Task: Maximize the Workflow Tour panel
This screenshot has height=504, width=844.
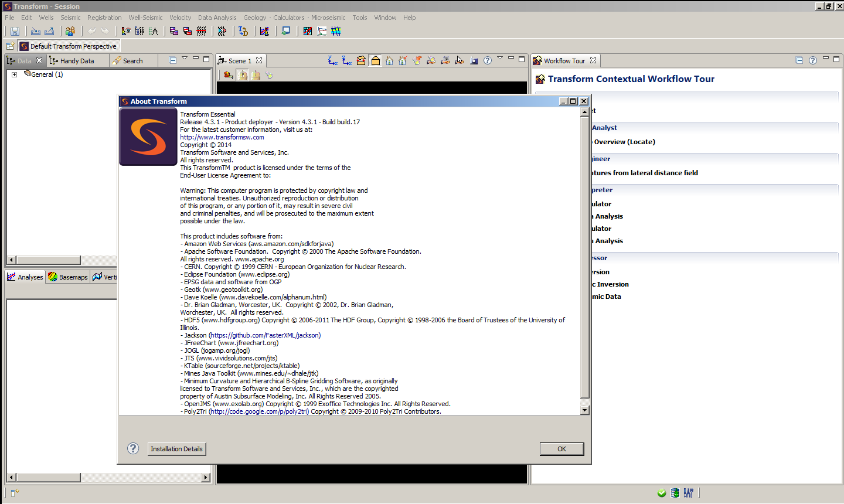Action: 836,59
